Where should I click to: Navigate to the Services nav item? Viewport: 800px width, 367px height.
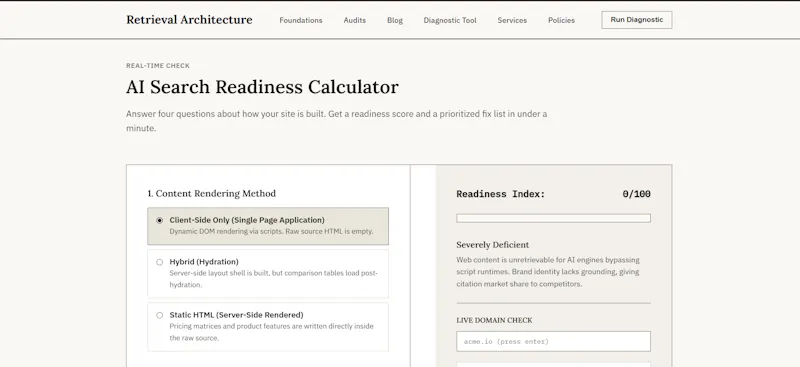[512, 20]
